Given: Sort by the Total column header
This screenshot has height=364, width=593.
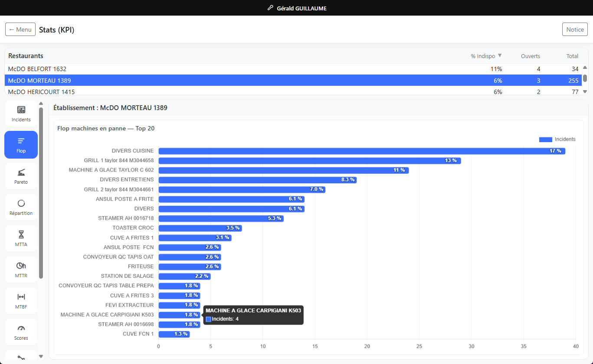Looking at the screenshot, I should [x=572, y=56].
